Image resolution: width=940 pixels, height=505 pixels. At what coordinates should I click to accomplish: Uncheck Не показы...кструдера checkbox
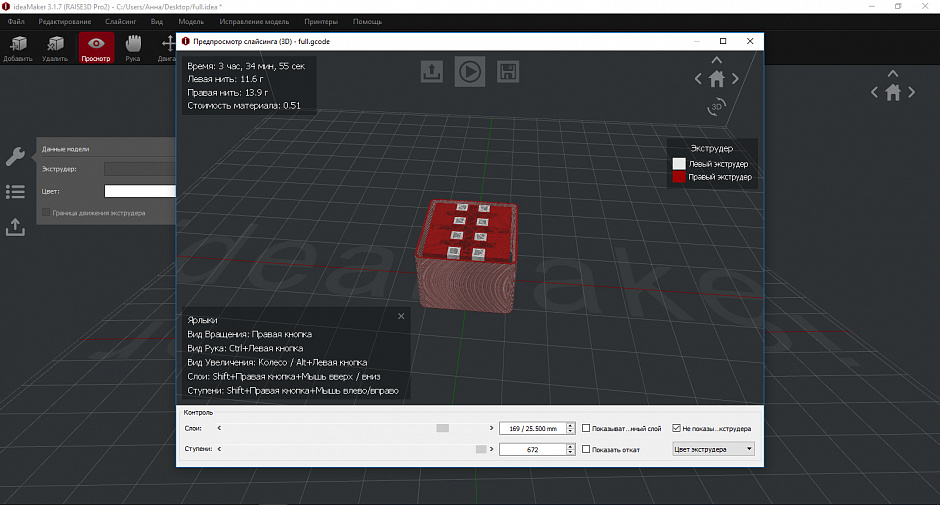tap(676, 428)
